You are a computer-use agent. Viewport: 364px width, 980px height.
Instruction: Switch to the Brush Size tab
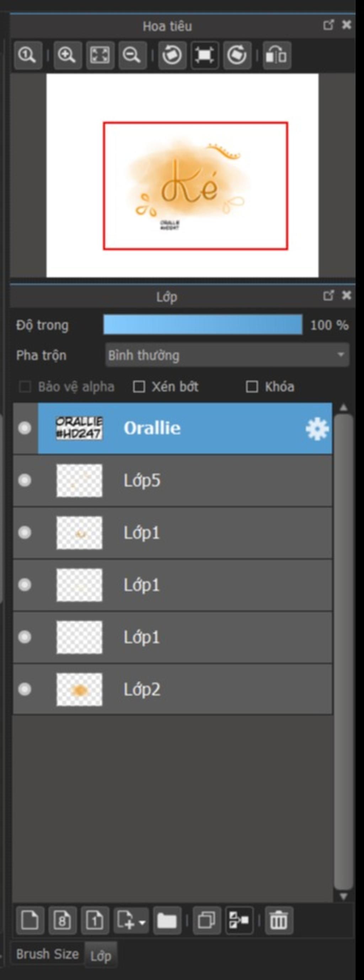point(47,954)
